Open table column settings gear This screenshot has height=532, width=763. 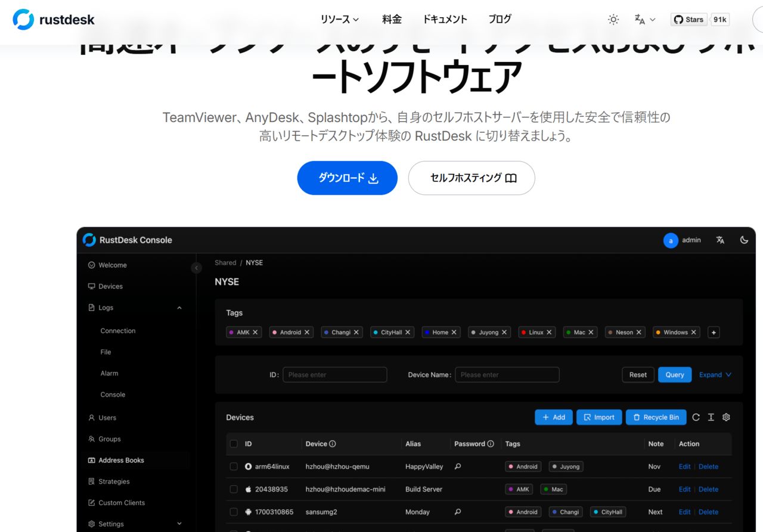click(x=726, y=417)
